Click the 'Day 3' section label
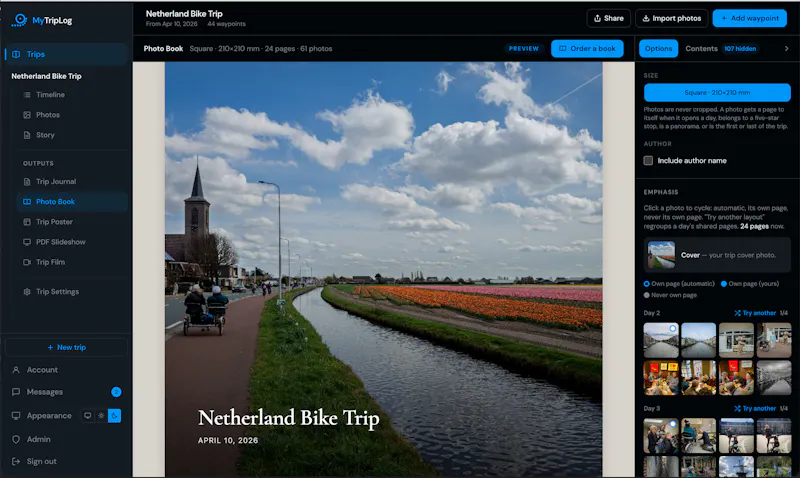This screenshot has width=800, height=478. pyautogui.click(x=652, y=409)
